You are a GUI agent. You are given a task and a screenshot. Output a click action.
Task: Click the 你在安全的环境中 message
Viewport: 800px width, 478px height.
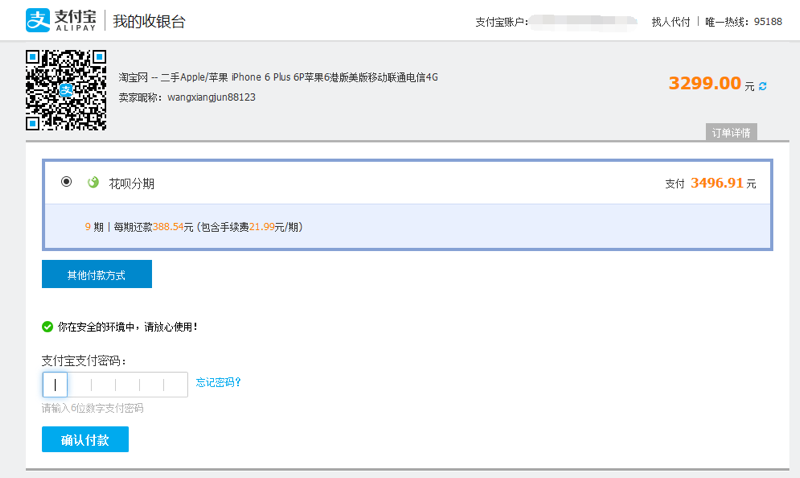tap(128, 326)
